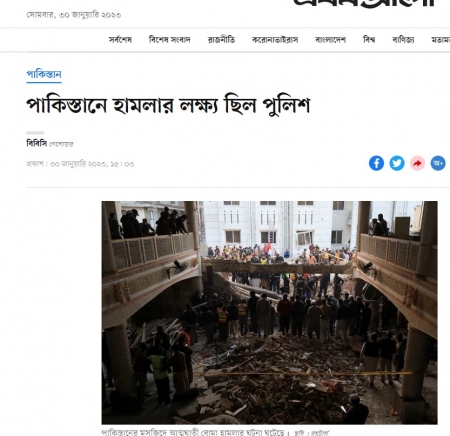Go to বাণিজ্য menu item

403,40
